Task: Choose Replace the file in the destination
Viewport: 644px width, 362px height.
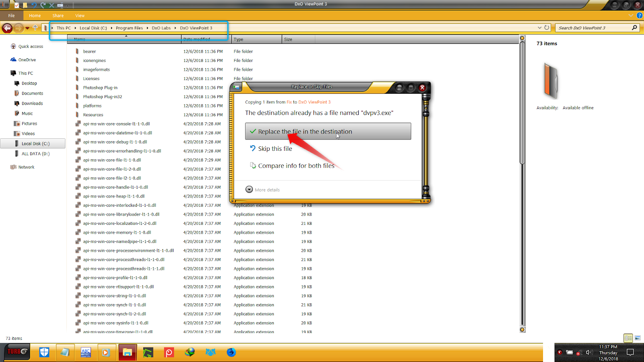Action: click(x=328, y=132)
